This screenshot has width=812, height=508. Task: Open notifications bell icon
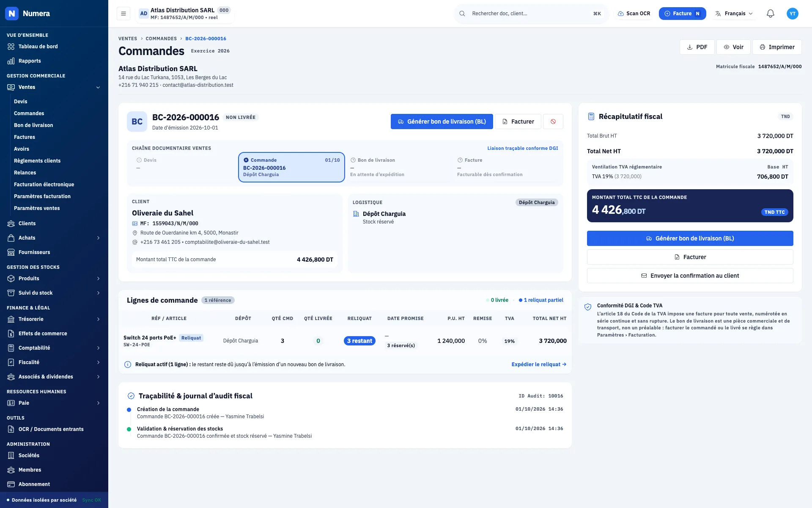(770, 14)
